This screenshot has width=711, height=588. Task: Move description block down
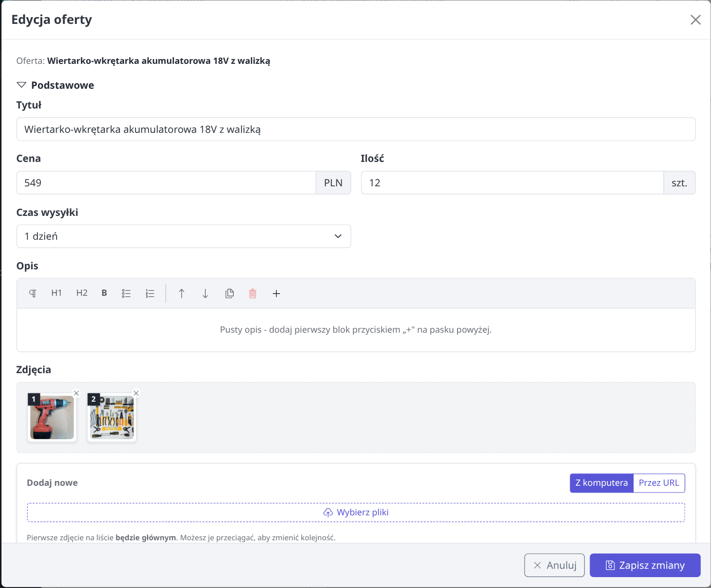pos(205,293)
